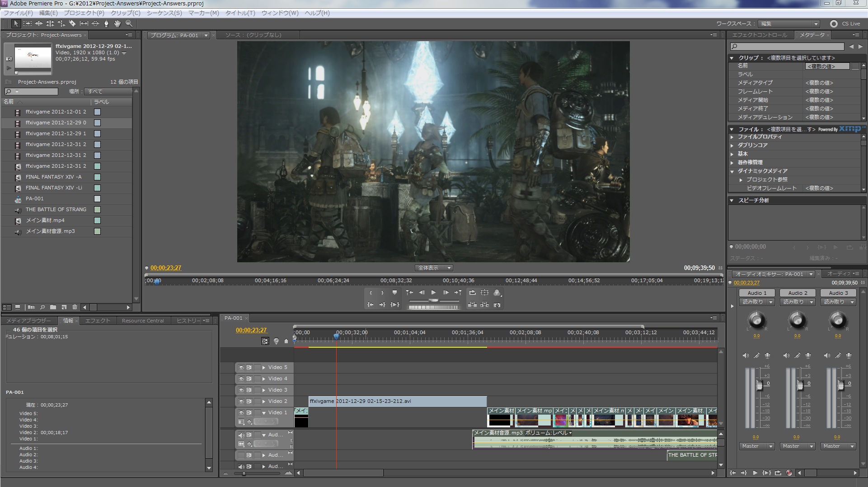This screenshot has height=487, width=868.
Task: Hide the Video 2 track output
Action: click(241, 402)
